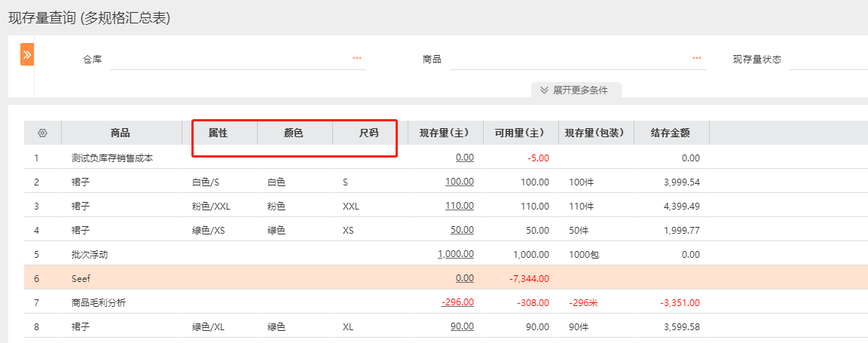Select row number 7

pos(36,302)
